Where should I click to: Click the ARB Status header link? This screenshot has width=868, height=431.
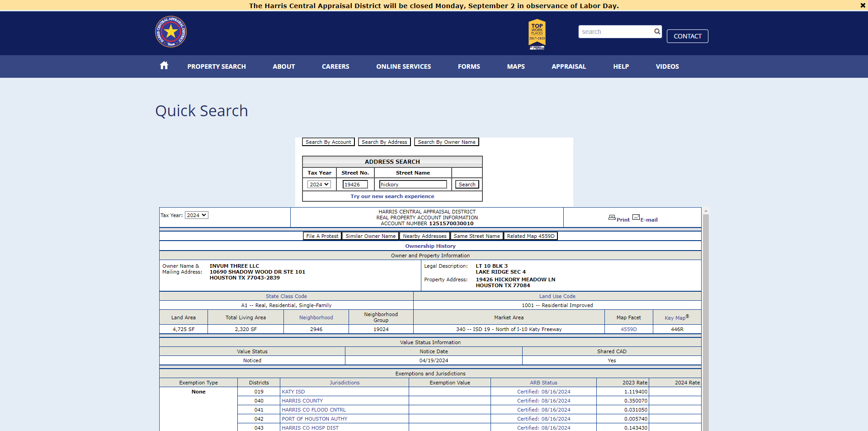tap(544, 383)
